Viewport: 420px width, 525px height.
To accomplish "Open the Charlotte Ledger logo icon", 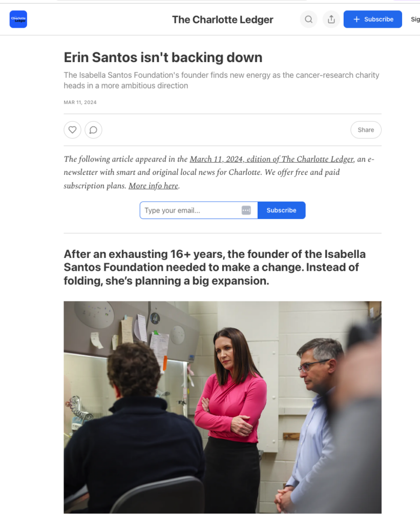I will pos(18,19).
